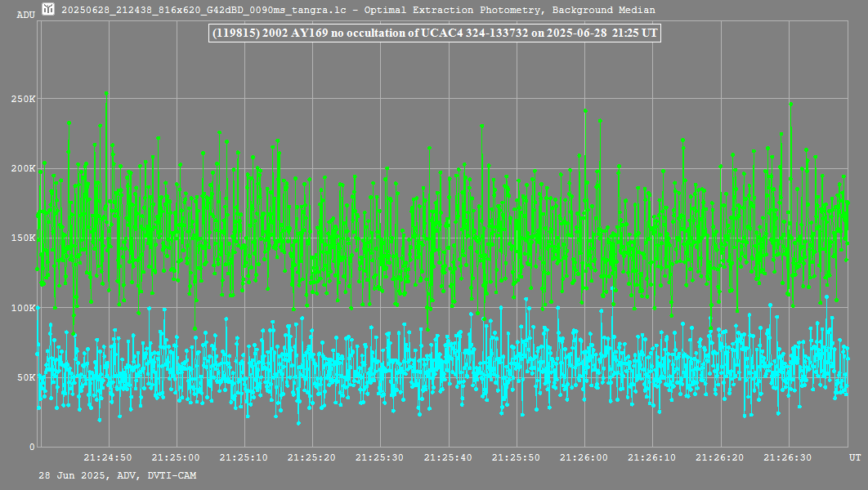Click the ADU axis unit label
Viewport: 868px width, 490px height.
coord(25,15)
